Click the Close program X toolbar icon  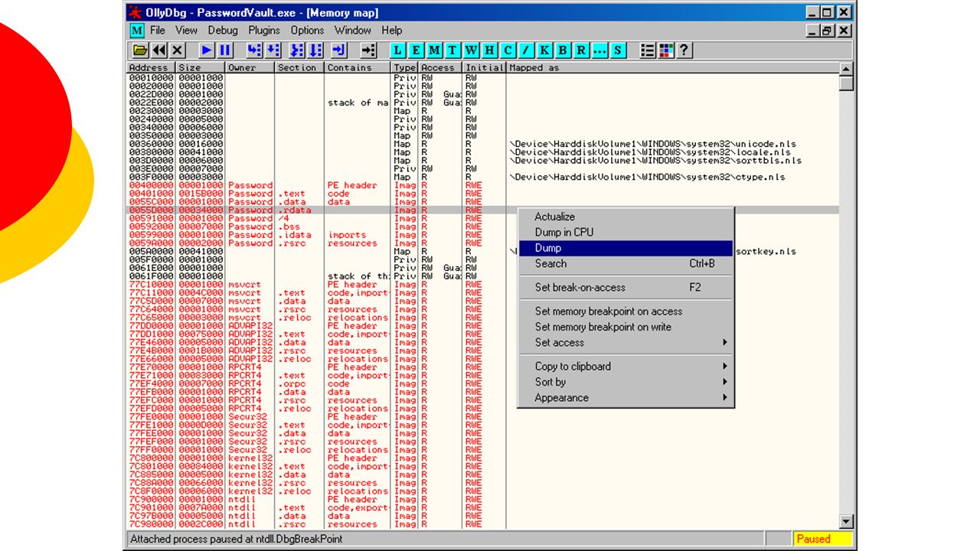(x=178, y=51)
